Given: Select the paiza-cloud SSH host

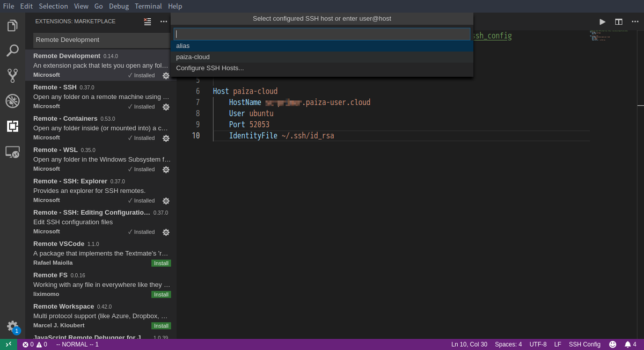Looking at the screenshot, I should pos(323,57).
